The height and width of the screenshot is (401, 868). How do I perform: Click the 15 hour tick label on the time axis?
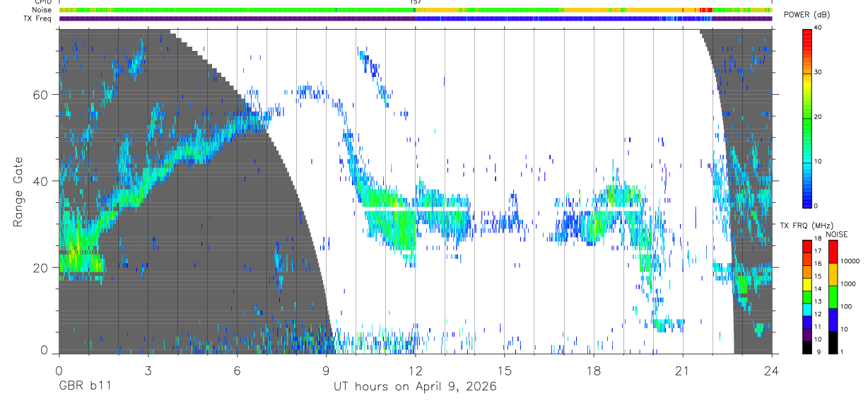504,370
